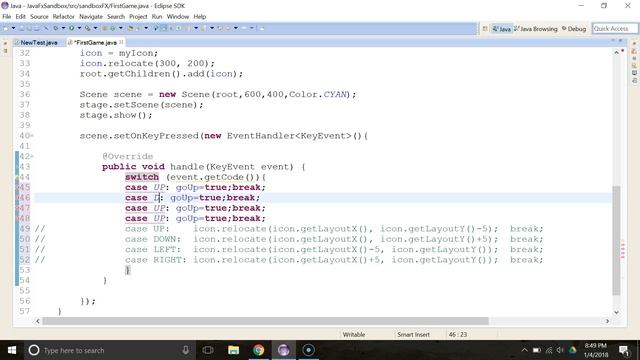Open the Windows Action Center notifications
This screenshot has width=640, height=360.
(x=624, y=350)
